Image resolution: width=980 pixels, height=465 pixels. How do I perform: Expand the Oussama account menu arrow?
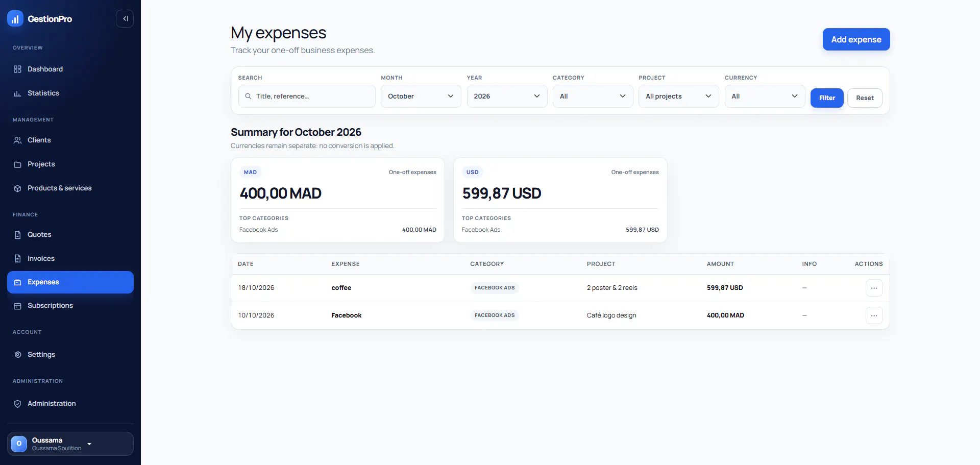tap(89, 444)
